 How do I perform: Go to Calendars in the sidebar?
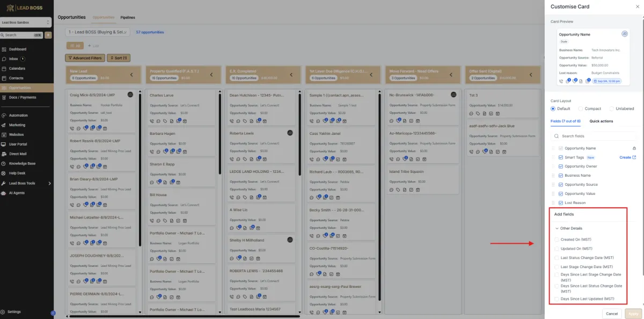17,68
